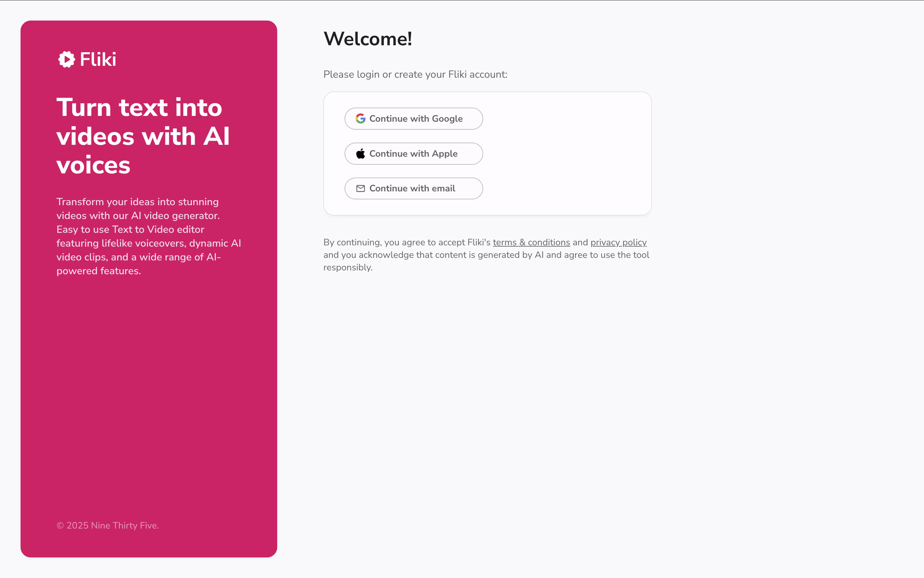
Task: Click the 'Transform your ideas into stunning' description paragraph
Action: (x=149, y=236)
